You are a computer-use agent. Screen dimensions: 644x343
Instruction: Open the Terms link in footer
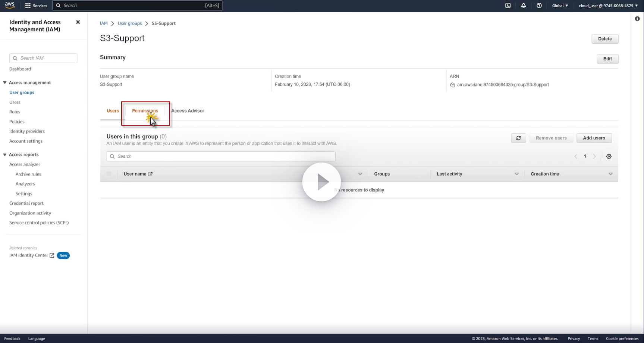(x=593, y=339)
